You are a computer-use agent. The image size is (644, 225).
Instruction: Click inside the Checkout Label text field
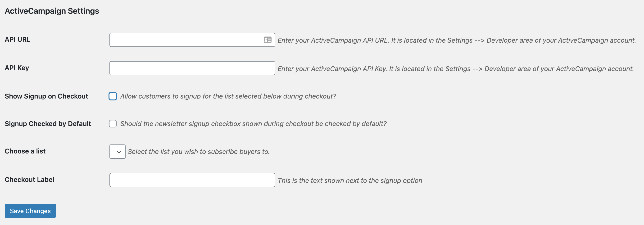tap(192, 180)
